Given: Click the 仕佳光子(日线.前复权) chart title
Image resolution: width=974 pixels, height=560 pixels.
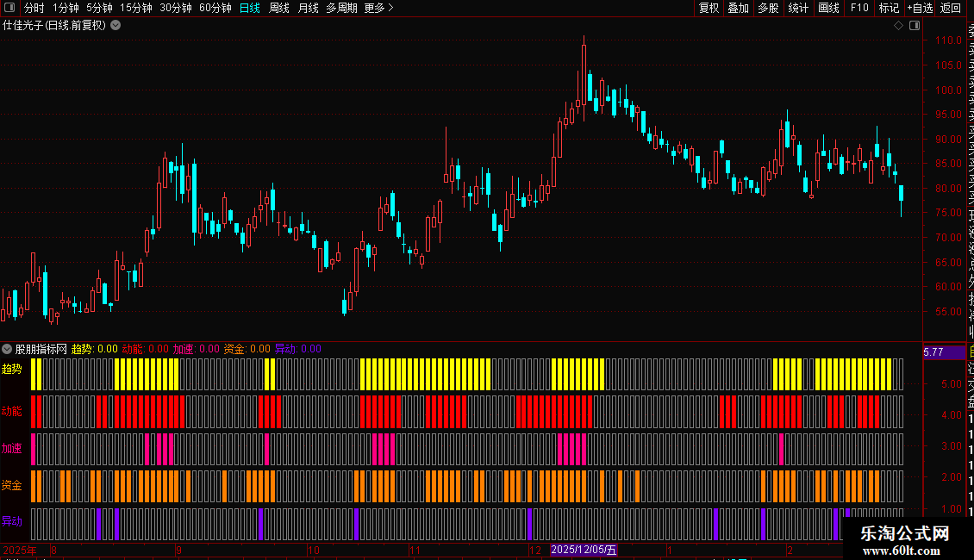Looking at the screenshot, I should (54, 25).
